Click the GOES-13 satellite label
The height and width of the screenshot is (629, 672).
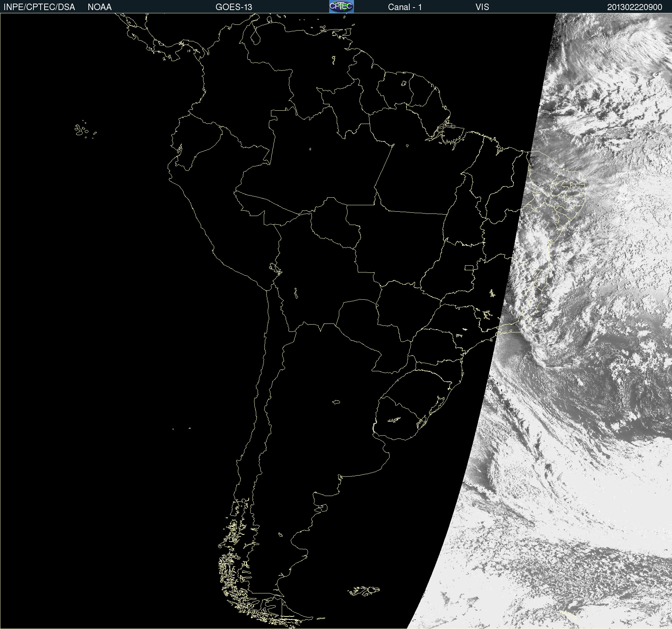234,7
